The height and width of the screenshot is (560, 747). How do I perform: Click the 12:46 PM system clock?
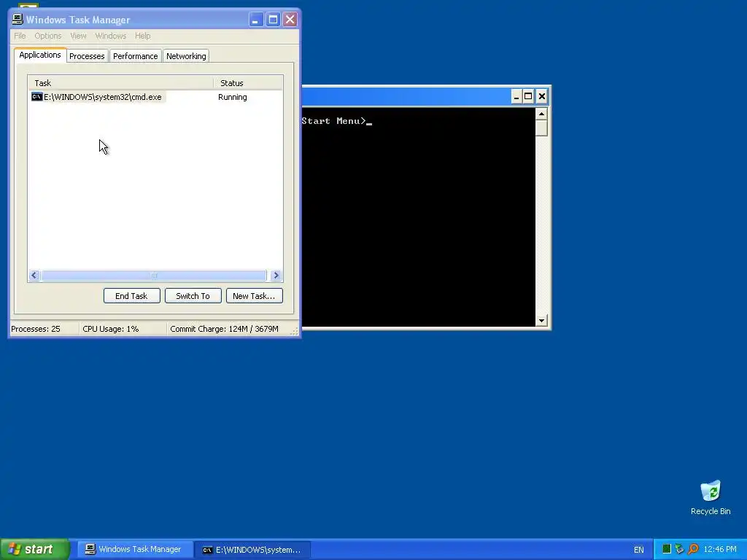tap(720, 549)
